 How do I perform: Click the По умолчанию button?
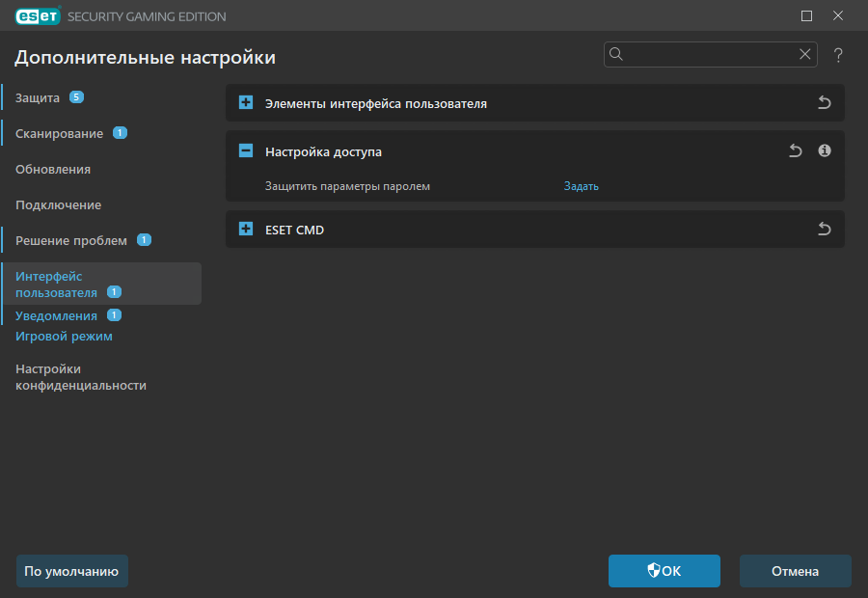tap(72, 571)
